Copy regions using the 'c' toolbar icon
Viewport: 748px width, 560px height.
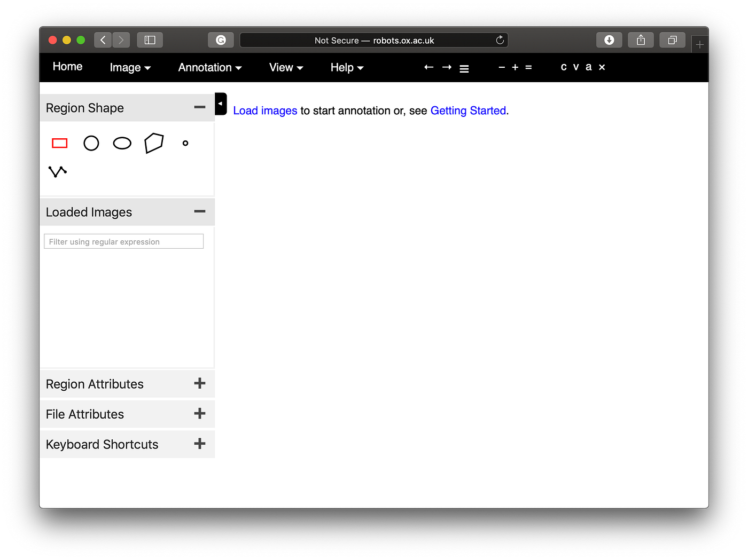(564, 67)
